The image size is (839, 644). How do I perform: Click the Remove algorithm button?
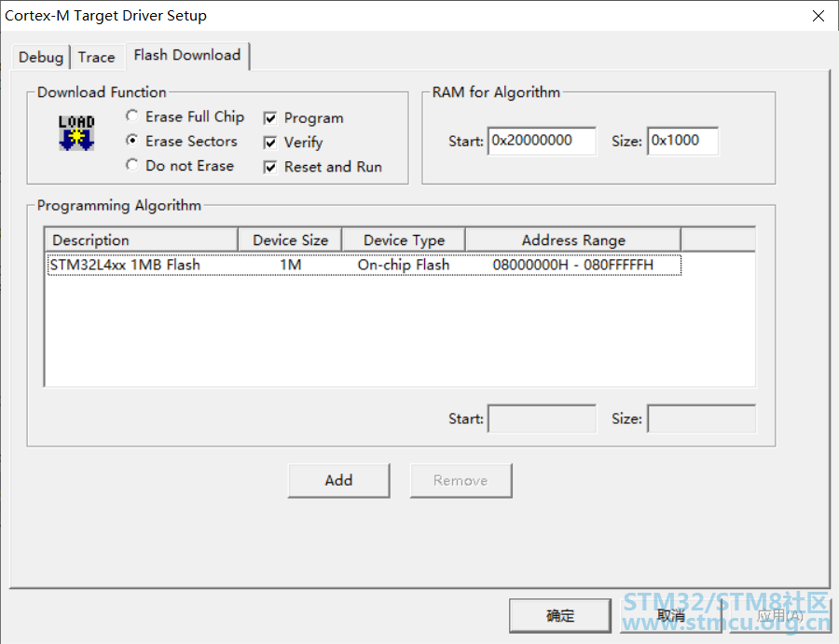pyautogui.click(x=461, y=480)
